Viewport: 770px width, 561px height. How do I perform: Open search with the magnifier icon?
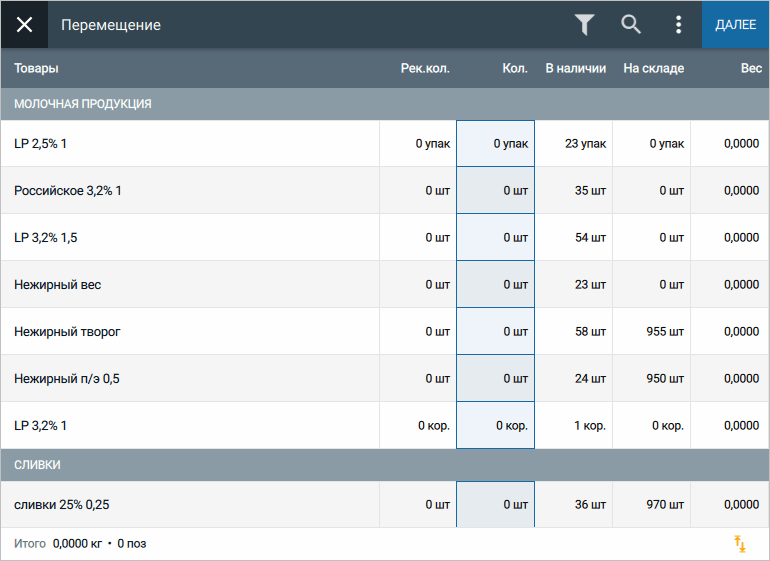[x=631, y=25]
